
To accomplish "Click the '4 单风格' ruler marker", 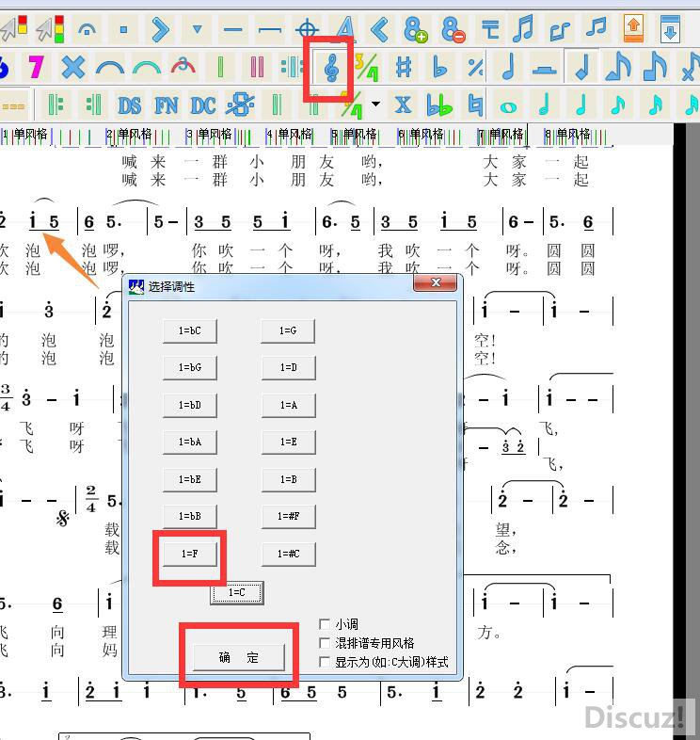I will coord(290,134).
